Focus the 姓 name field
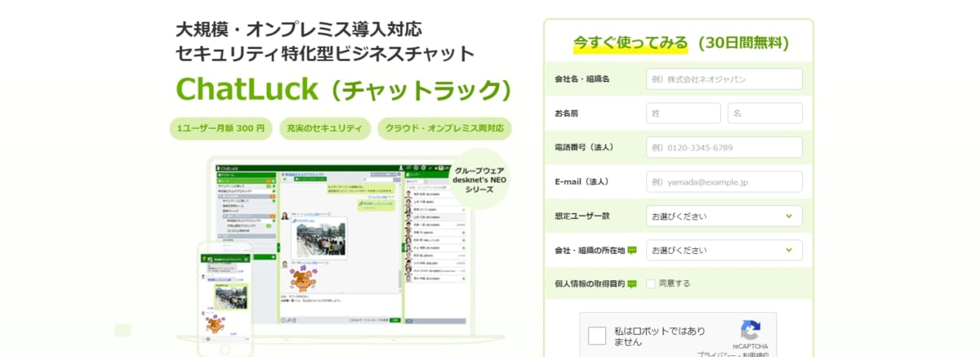Image resolution: width=980 pixels, height=357 pixels. (x=683, y=114)
